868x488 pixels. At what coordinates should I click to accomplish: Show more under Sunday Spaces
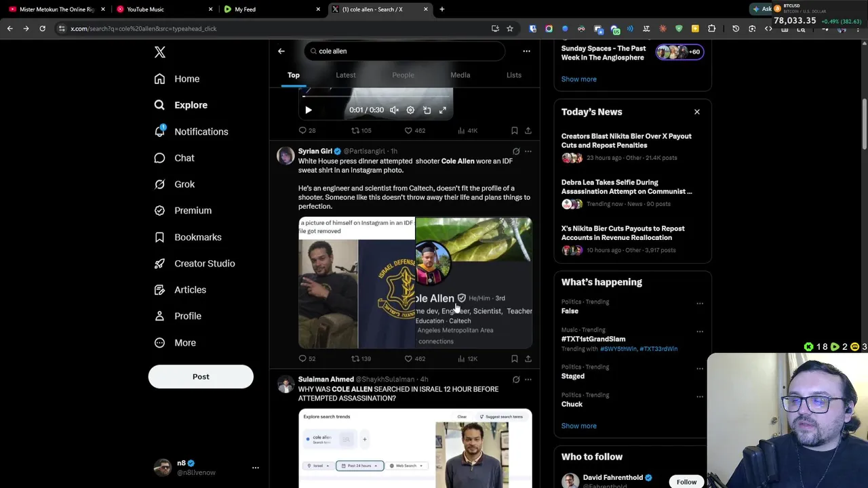(x=579, y=79)
